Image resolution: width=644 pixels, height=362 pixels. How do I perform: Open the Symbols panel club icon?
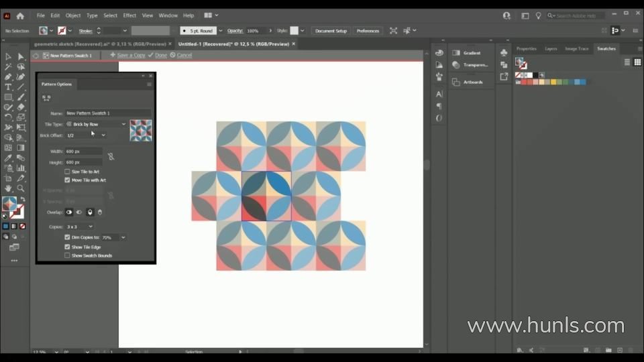[504, 53]
